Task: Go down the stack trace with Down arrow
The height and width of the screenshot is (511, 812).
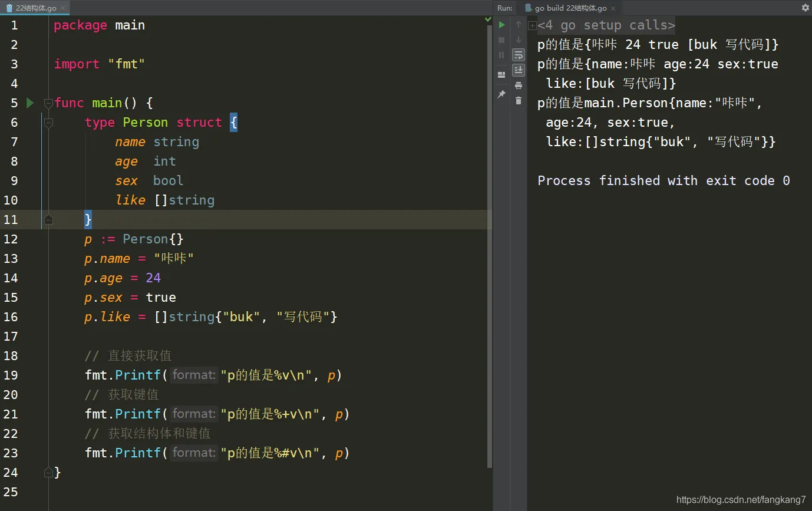Action: pyautogui.click(x=519, y=40)
